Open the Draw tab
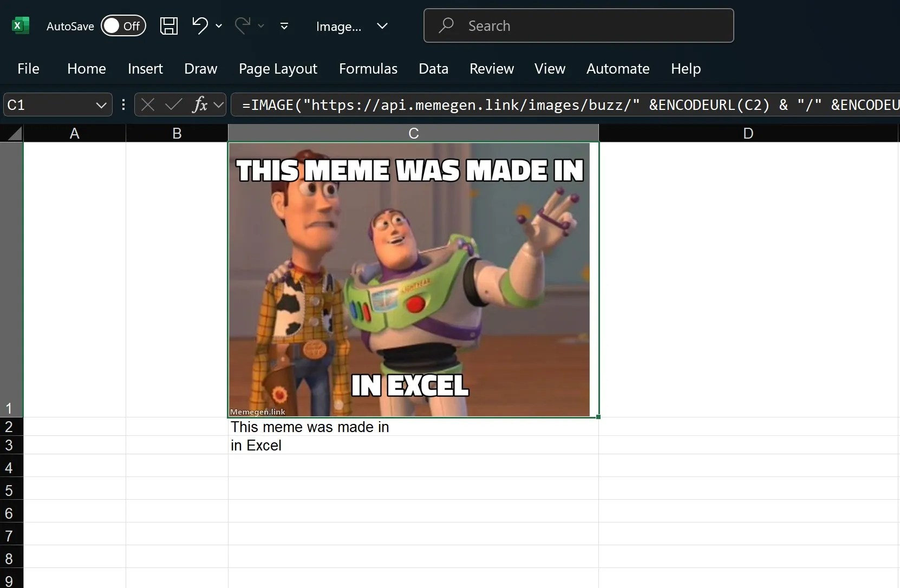 200,69
